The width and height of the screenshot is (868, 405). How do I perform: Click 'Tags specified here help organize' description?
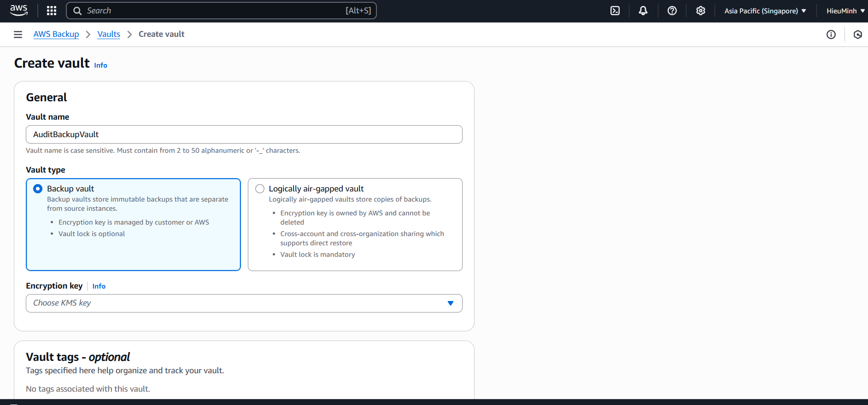pyautogui.click(x=125, y=370)
